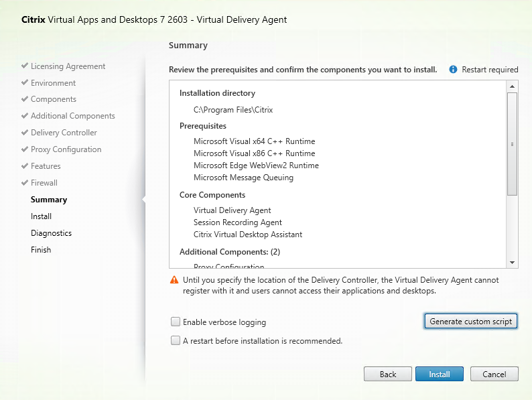Click the Diagnostics step
The height and width of the screenshot is (400, 532).
pyautogui.click(x=51, y=233)
